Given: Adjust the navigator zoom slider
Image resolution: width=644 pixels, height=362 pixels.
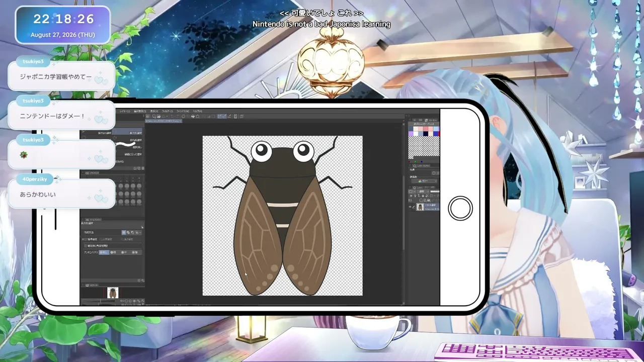Looking at the screenshot, I should coord(98,301).
